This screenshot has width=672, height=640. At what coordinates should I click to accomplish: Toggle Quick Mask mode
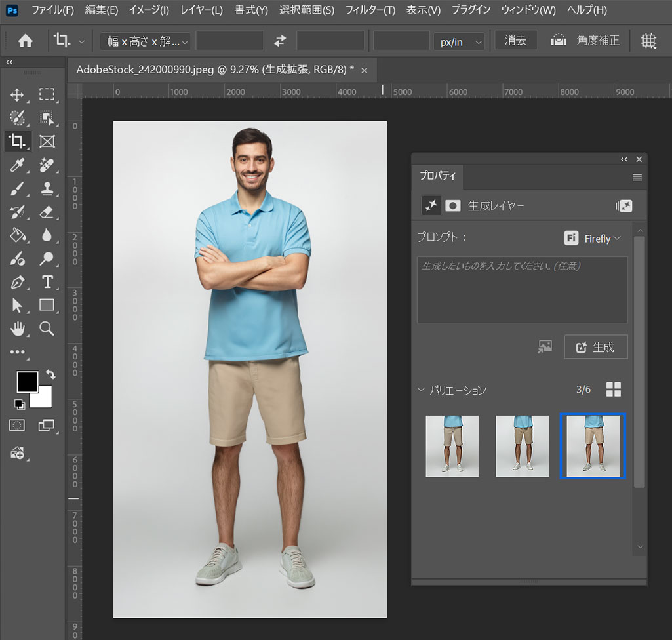click(x=17, y=425)
